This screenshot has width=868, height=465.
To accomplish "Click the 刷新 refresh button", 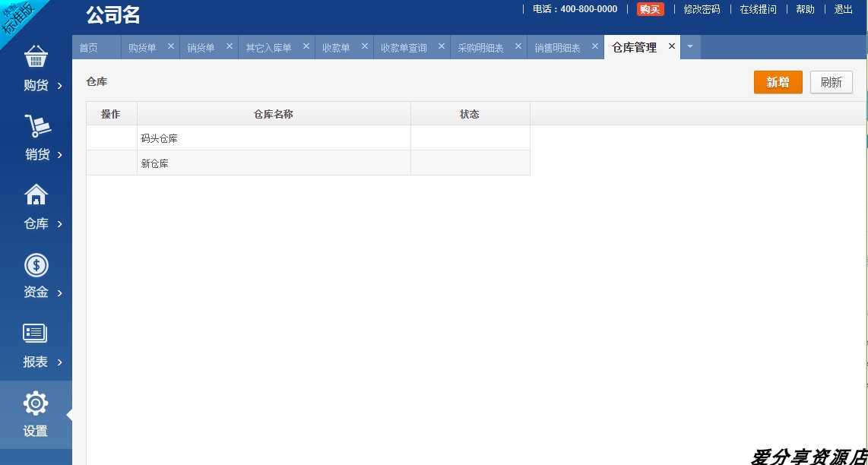I will (x=831, y=83).
